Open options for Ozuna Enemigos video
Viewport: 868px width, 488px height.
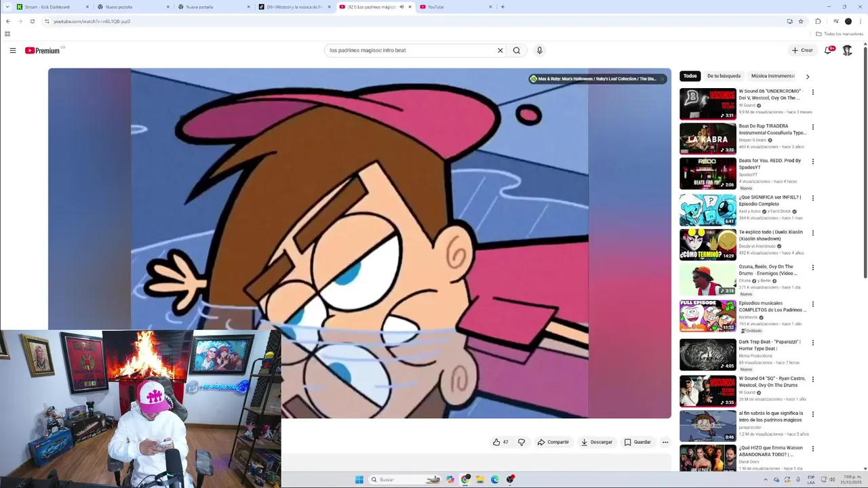coord(812,268)
